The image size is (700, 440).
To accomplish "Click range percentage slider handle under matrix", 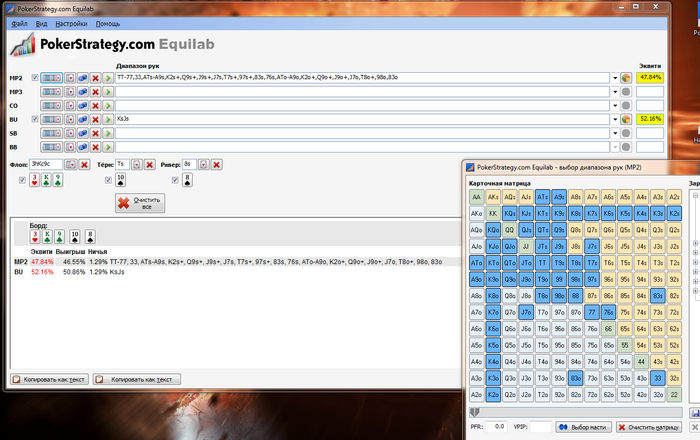I will pyautogui.click(x=475, y=412).
